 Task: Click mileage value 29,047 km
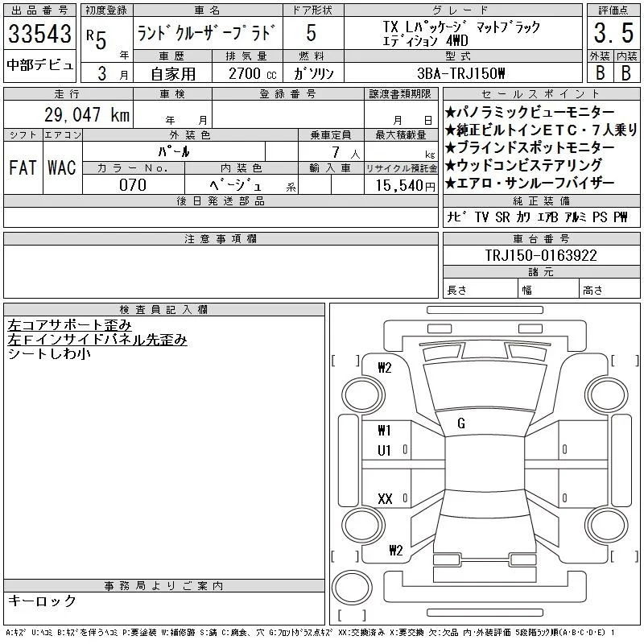tap(87, 114)
